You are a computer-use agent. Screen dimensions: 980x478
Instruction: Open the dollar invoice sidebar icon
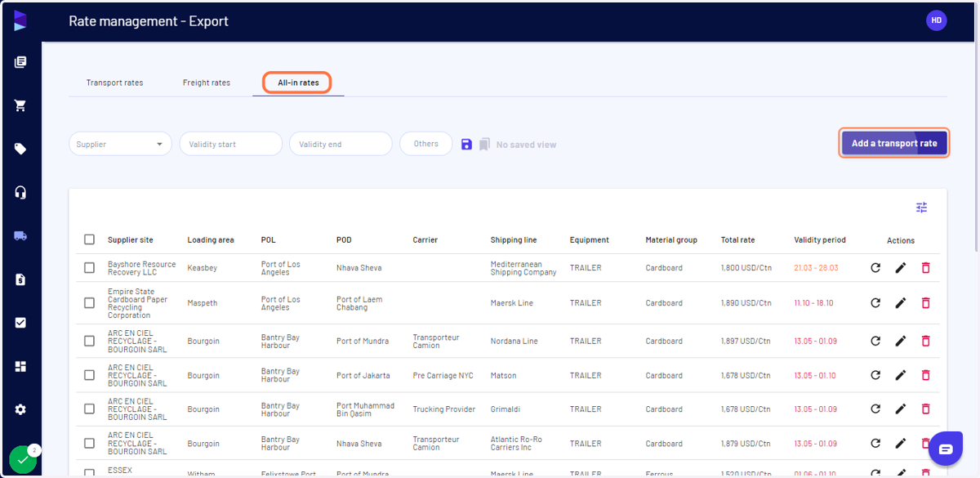(20, 279)
